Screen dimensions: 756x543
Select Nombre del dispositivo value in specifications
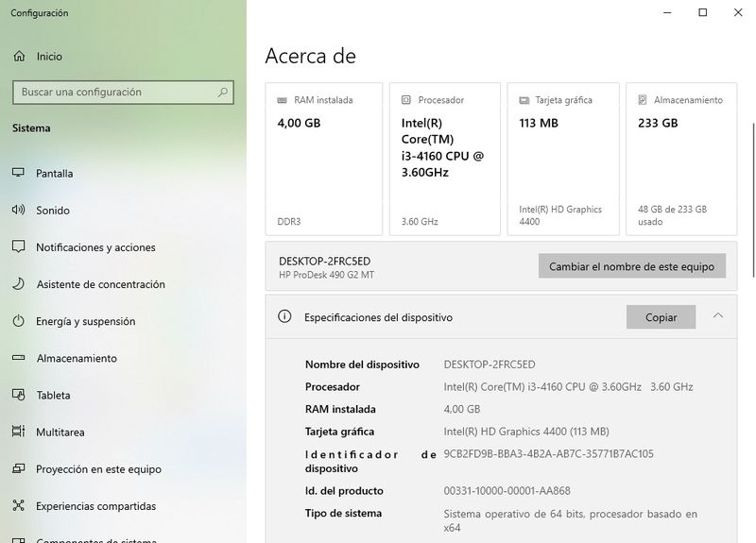[490, 365]
